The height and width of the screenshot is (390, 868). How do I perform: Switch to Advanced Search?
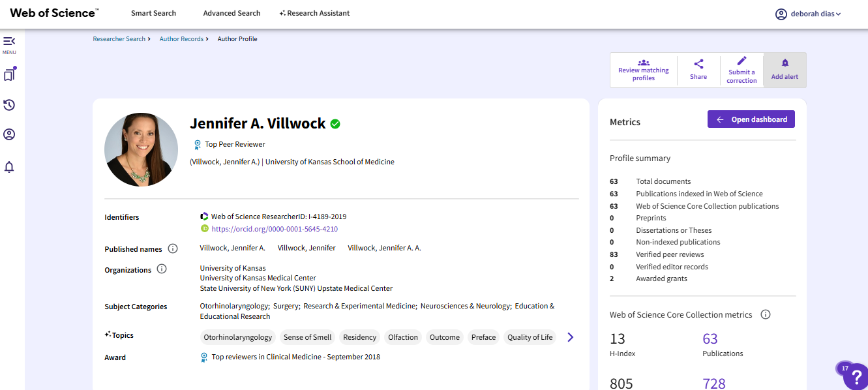point(232,12)
